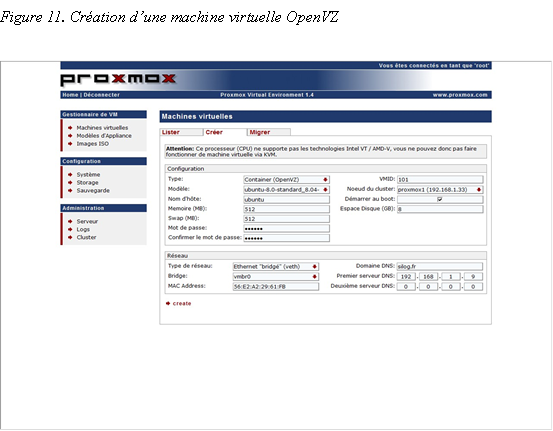Click arrow icon beside Machines virtuelles
This screenshot has height=431, width=553.
pos(70,128)
